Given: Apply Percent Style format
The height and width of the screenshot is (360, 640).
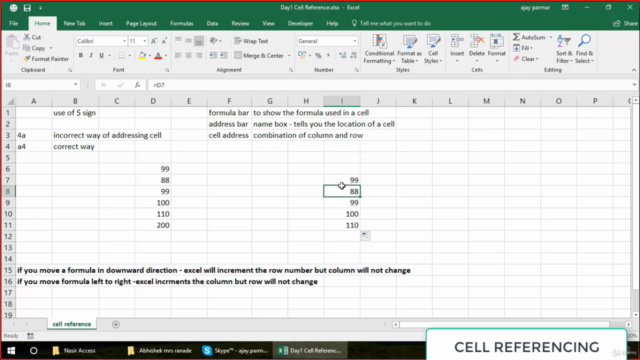Looking at the screenshot, I should 318,56.
